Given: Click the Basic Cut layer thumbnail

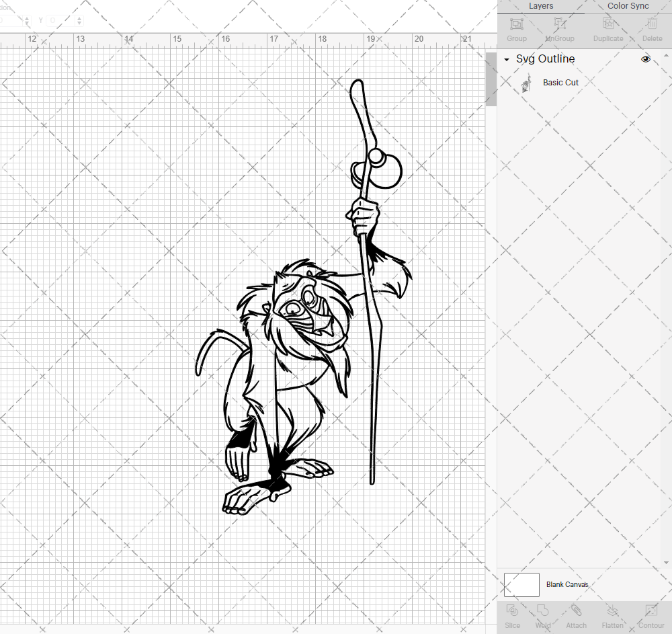Looking at the screenshot, I should pyautogui.click(x=527, y=82).
